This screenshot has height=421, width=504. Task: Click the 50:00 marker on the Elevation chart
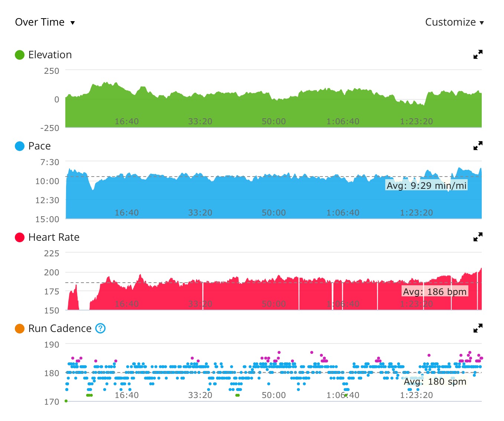click(274, 121)
